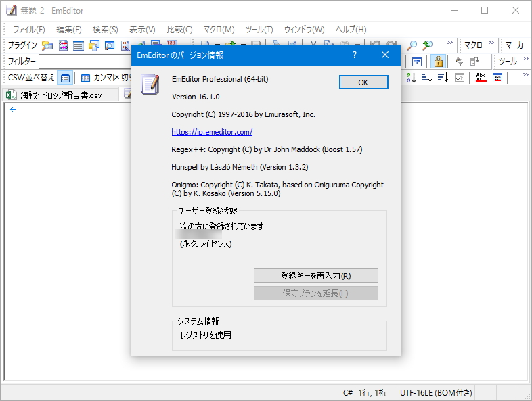Click the blue abc duplicate lines advanced icon

pyautogui.click(x=497, y=78)
